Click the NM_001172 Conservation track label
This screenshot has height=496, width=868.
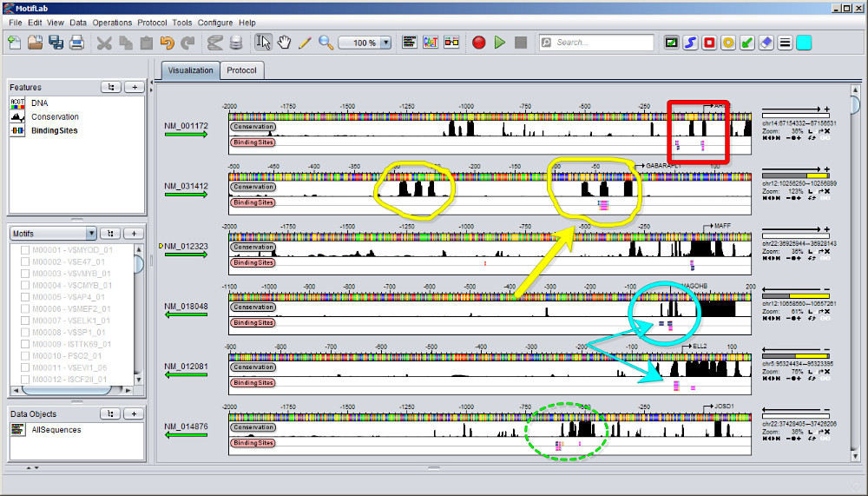tap(253, 126)
